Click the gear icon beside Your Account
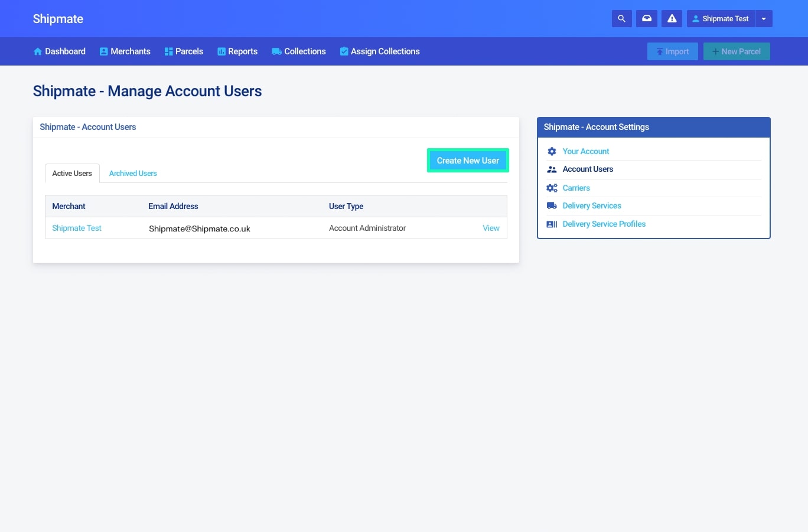This screenshot has height=532, width=808. [552, 152]
